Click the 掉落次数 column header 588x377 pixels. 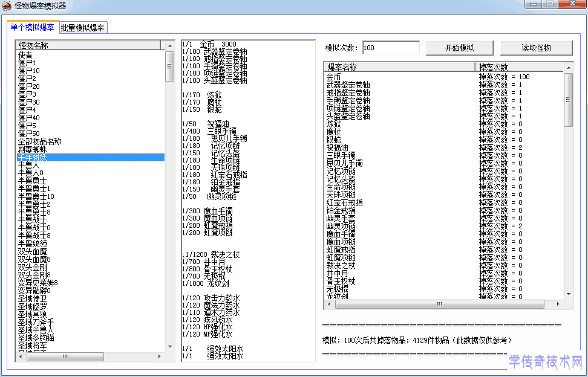pyautogui.click(x=519, y=66)
